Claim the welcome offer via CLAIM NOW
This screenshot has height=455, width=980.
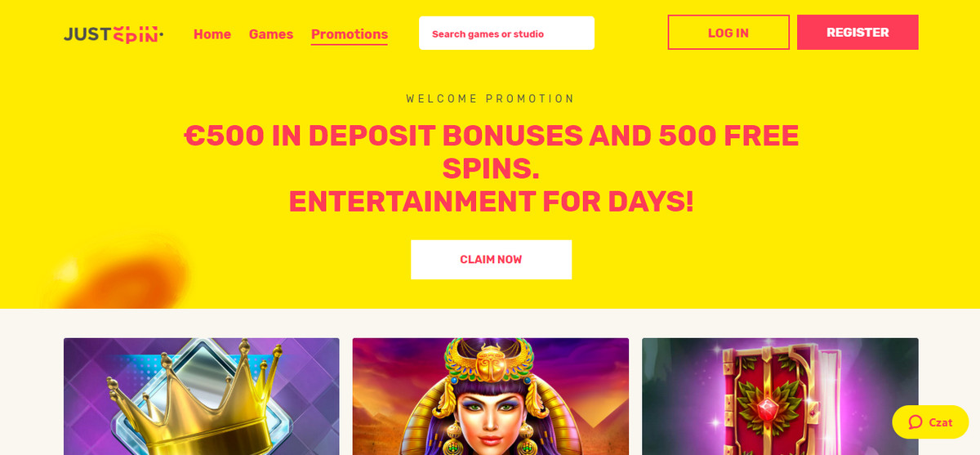click(491, 260)
